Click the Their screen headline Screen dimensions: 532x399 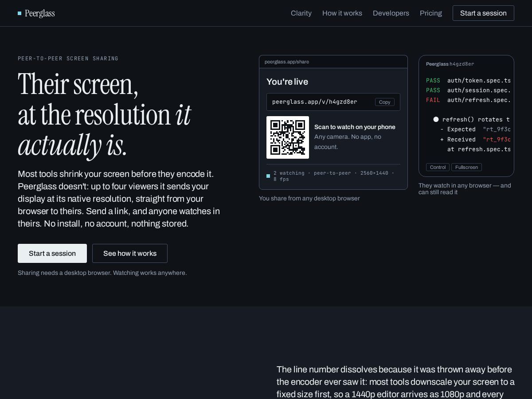[104, 114]
